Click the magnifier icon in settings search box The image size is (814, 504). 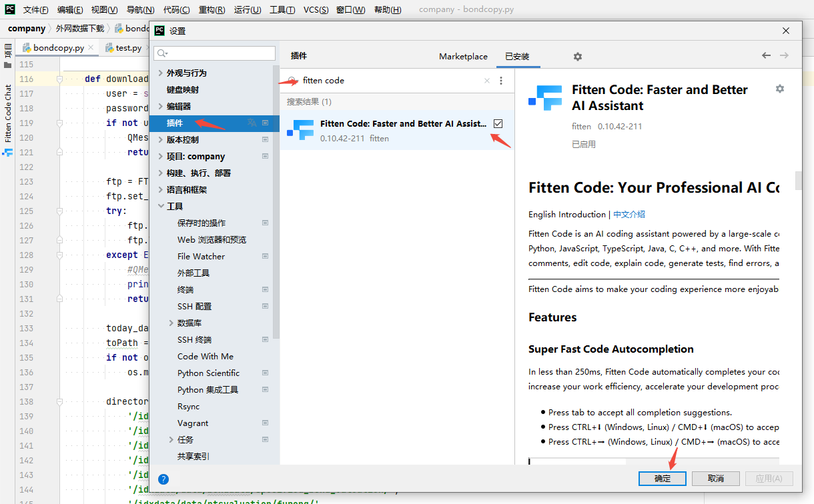pos(162,53)
